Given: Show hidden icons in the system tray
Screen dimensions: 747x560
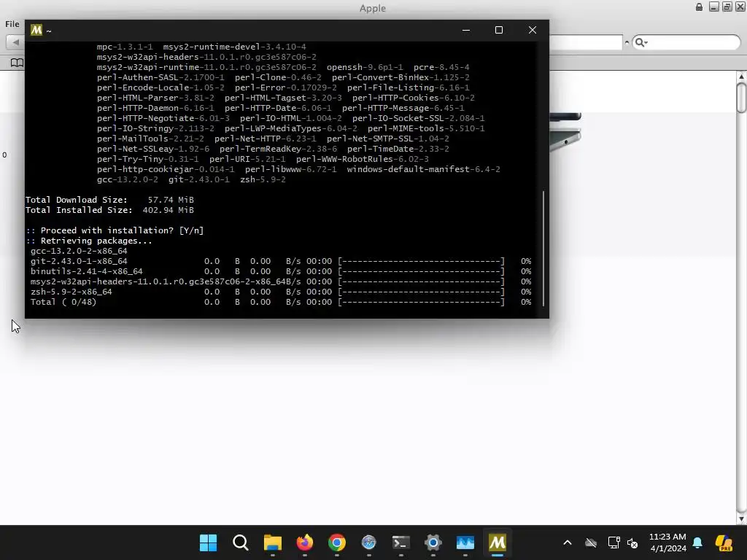Looking at the screenshot, I should click(568, 542).
